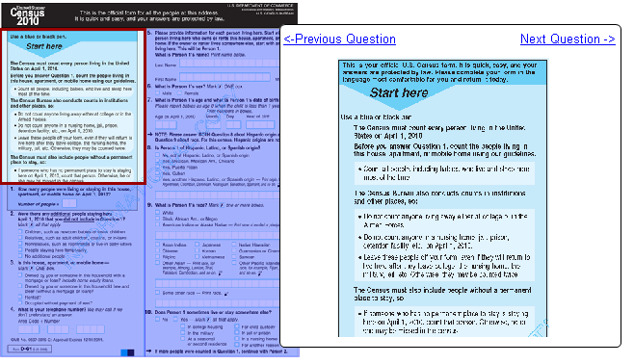Click the Census 2010 logo in the header
634x364 pixels.
27,15
